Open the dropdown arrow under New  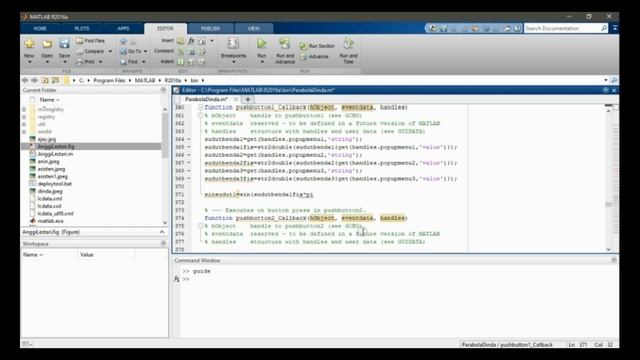tap(29, 62)
